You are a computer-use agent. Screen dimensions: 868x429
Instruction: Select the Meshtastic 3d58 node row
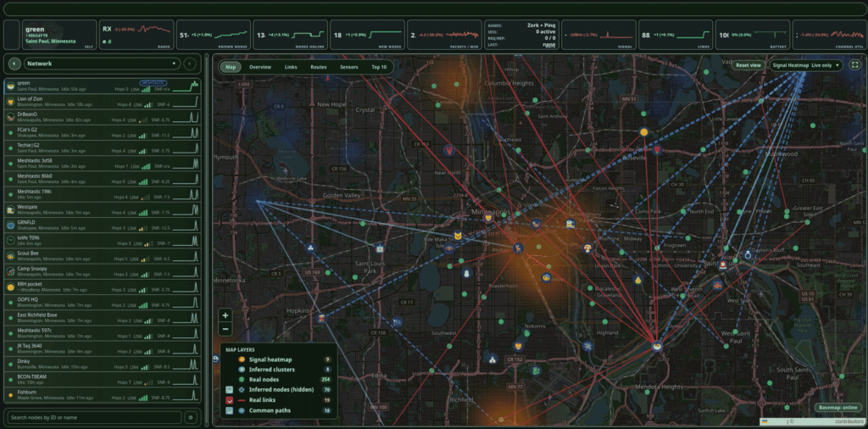point(103,164)
